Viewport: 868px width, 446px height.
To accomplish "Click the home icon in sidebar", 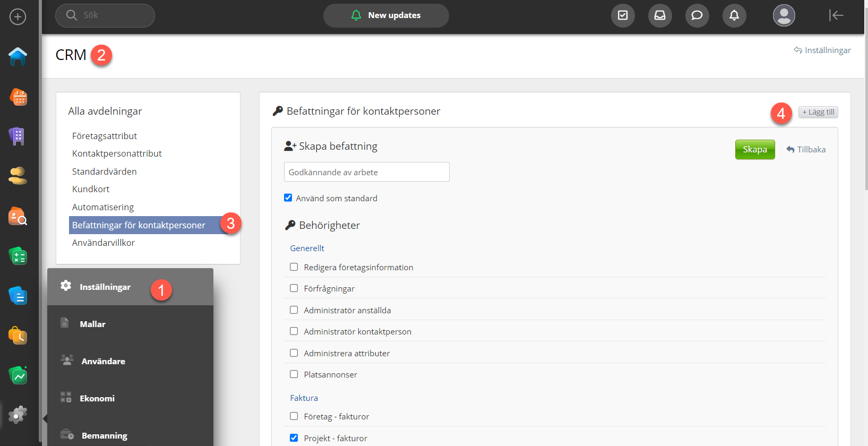I will tap(18, 56).
